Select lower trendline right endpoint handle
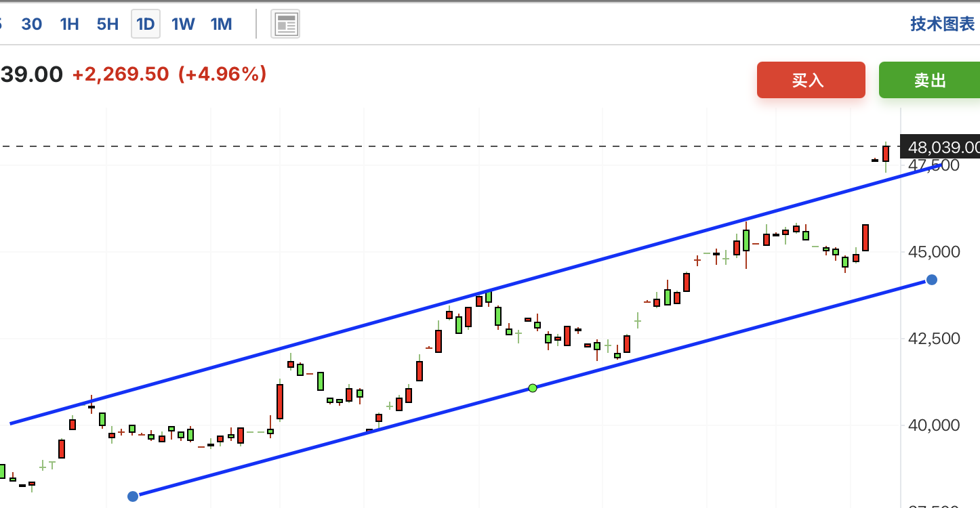The width and height of the screenshot is (980, 508). coord(932,280)
